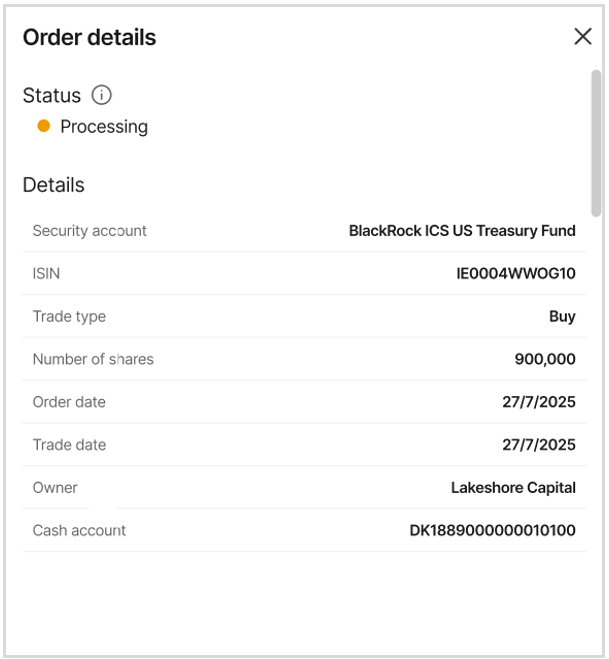This screenshot has height=659, width=609.
Task: Click the Status heading text
Action: 52,95
